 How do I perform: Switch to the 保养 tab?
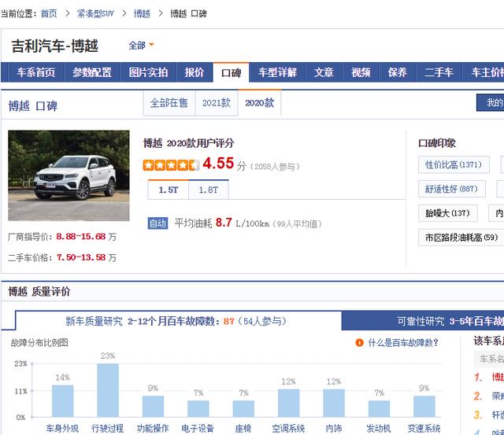point(398,72)
